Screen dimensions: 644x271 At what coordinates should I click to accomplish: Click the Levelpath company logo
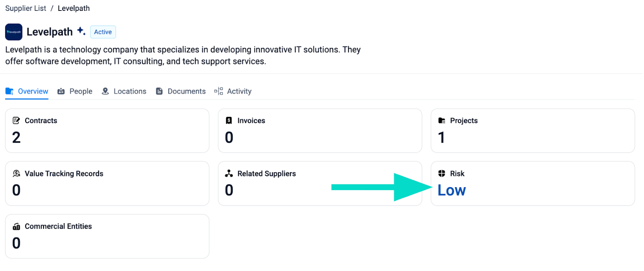(x=14, y=32)
